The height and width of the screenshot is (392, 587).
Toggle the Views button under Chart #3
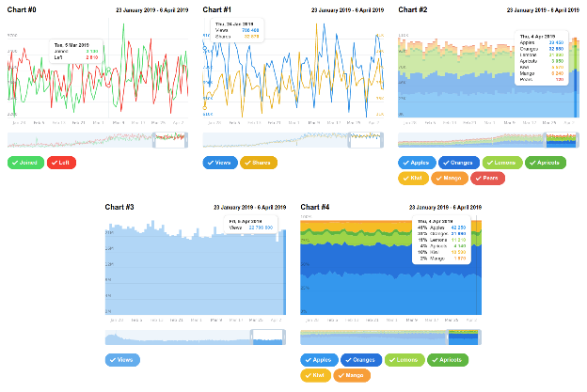[x=122, y=360]
